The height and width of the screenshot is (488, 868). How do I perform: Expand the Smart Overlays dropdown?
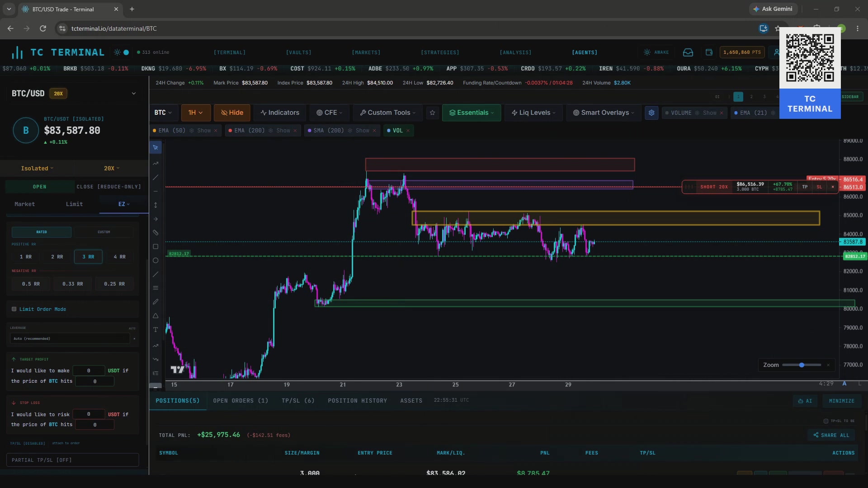604,113
